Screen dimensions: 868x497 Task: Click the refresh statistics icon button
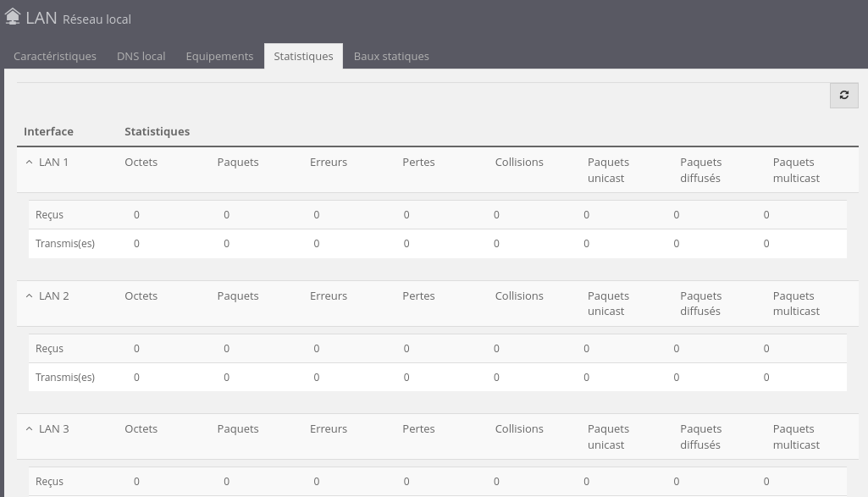coord(843,96)
